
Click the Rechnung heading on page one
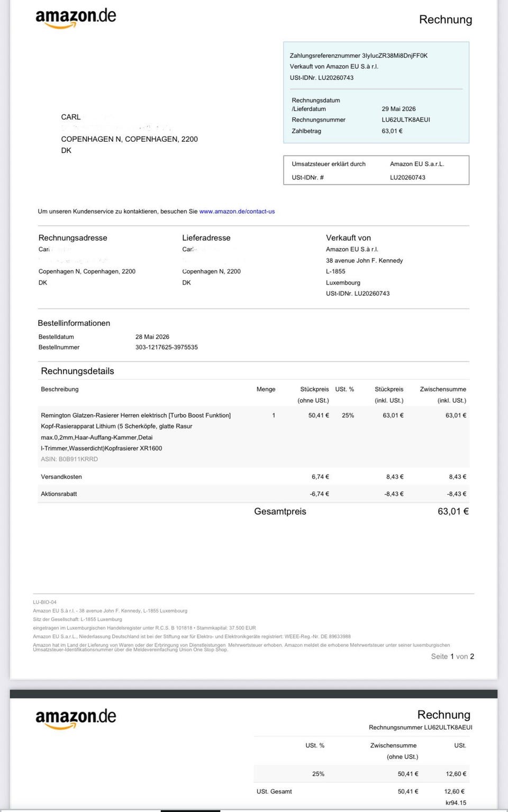pyautogui.click(x=446, y=20)
